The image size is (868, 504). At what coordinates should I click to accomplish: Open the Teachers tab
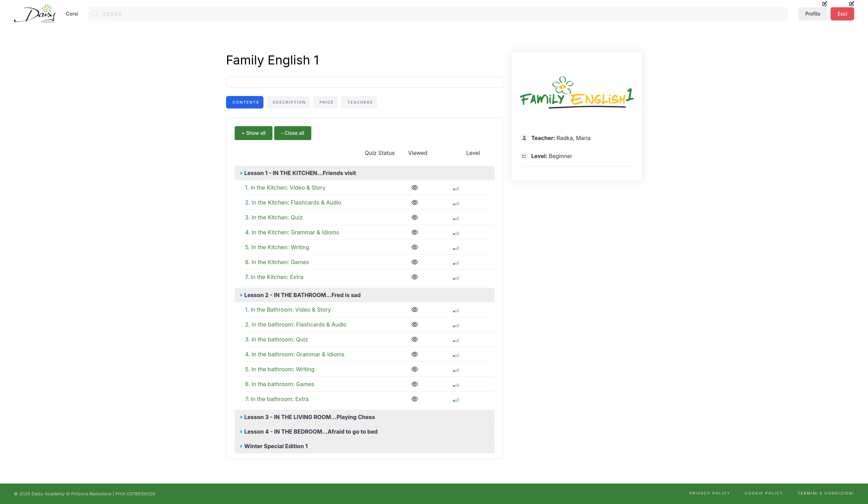click(359, 102)
